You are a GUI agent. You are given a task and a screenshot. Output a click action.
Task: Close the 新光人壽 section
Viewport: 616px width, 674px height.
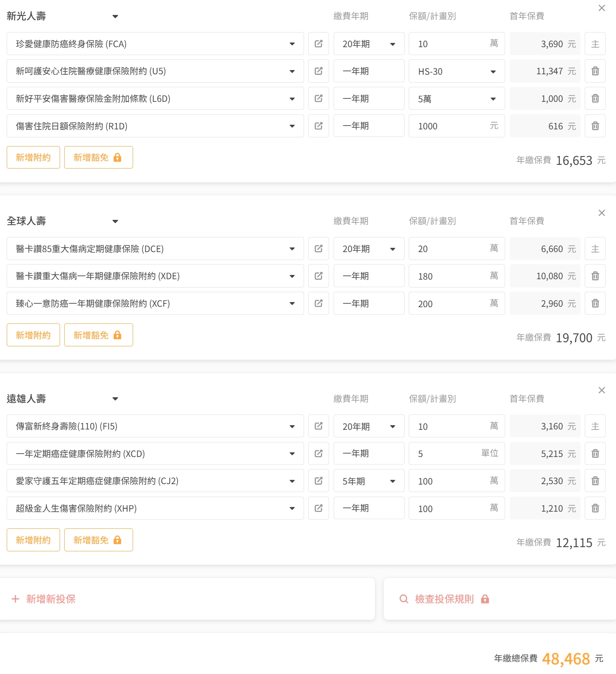601,8
